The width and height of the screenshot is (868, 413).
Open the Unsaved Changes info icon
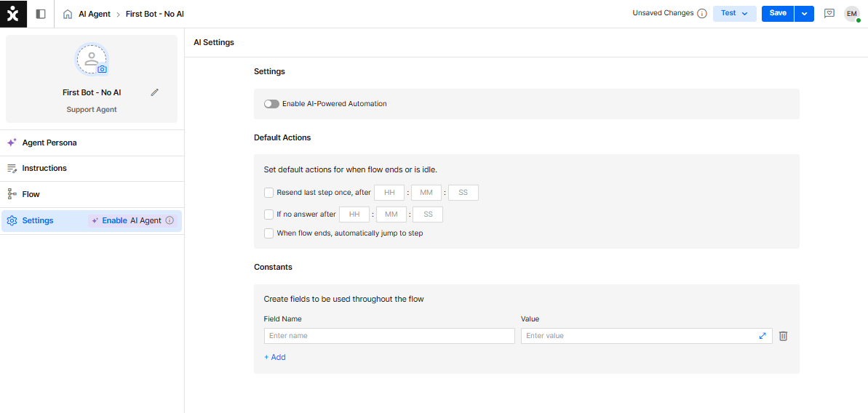tap(702, 13)
